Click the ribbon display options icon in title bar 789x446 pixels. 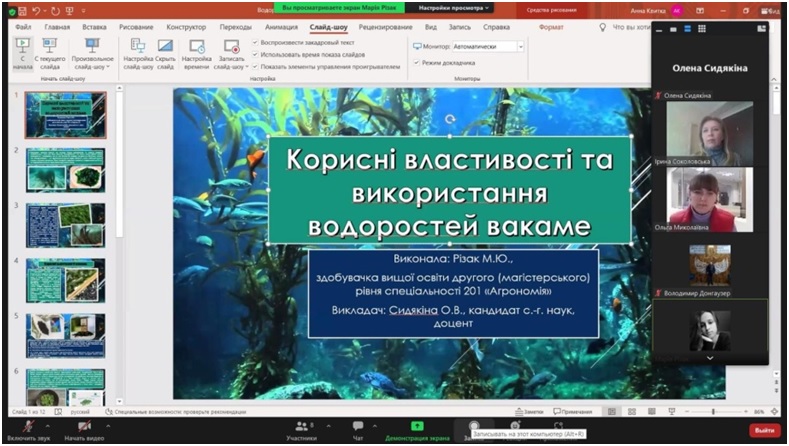(700, 11)
